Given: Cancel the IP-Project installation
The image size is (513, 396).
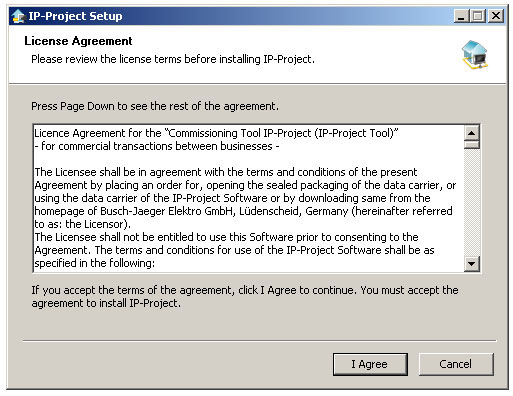Looking at the screenshot, I should point(456,364).
